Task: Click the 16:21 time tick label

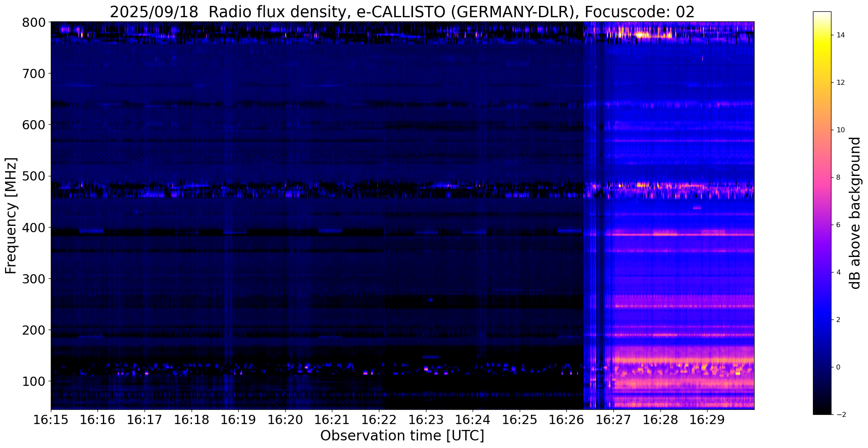Action: [x=332, y=420]
